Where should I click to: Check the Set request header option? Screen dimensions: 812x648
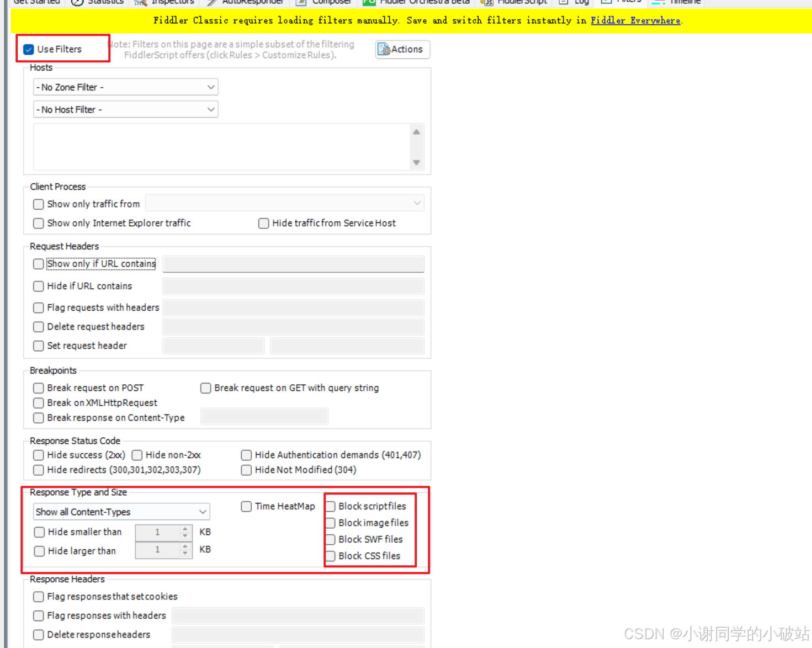[x=38, y=346]
